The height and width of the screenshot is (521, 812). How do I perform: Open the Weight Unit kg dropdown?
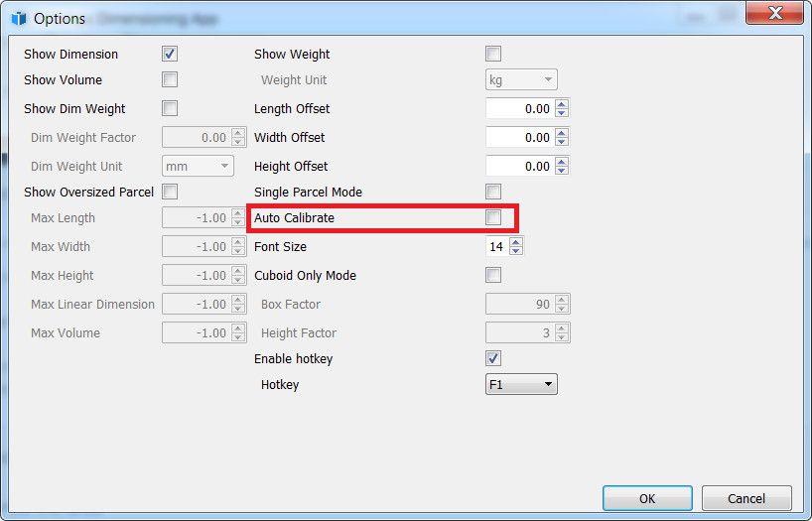click(521, 79)
